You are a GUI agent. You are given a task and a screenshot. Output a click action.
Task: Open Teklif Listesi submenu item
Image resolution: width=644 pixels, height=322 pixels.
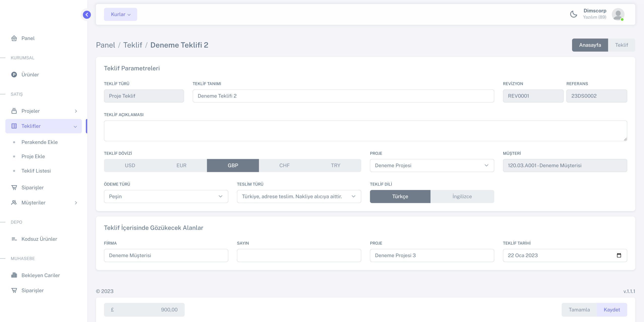point(36,171)
